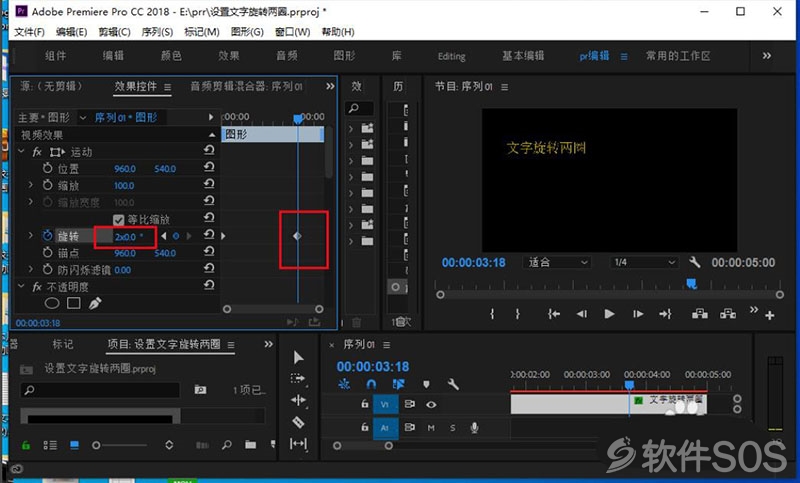
Task: Add or remove Rotation keyframe
Action: [x=176, y=236]
